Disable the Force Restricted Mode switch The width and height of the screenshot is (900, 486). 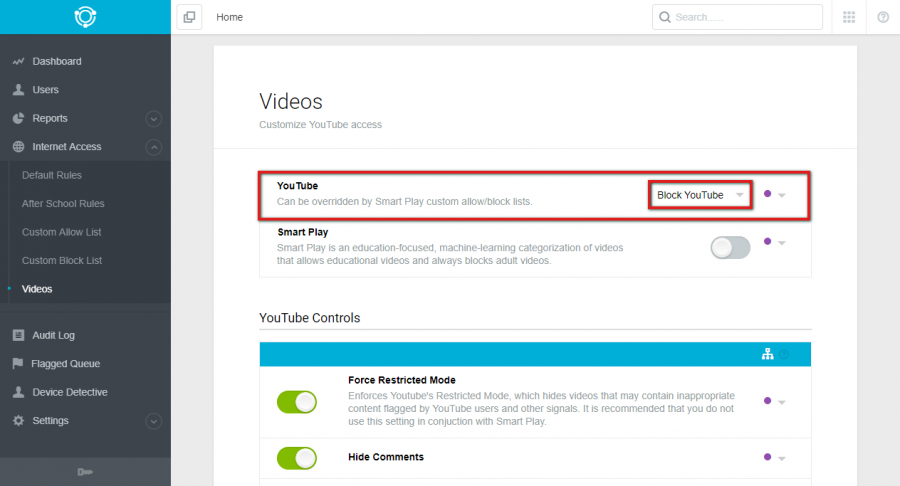(x=297, y=402)
